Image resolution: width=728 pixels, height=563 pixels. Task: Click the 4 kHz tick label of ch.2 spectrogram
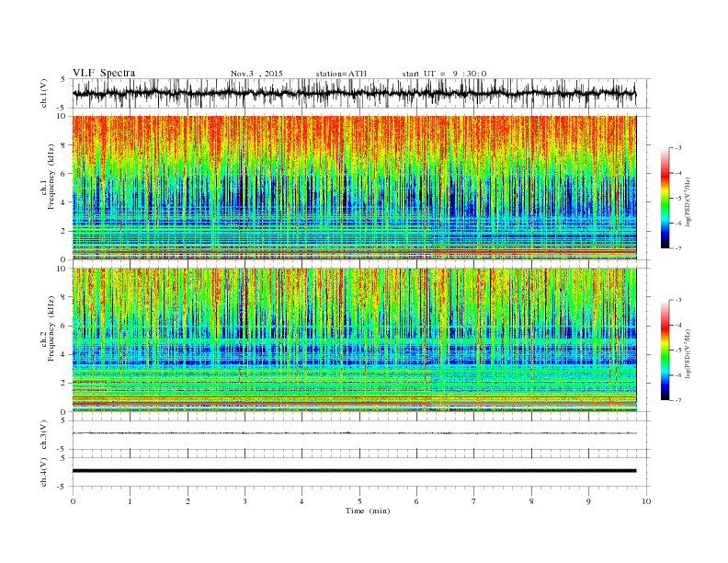coord(64,354)
